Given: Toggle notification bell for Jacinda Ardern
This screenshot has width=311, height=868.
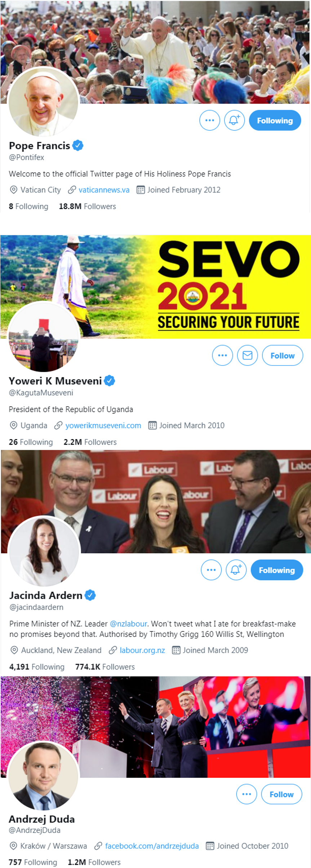Looking at the screenshot, I should click(x=236, y=570).
